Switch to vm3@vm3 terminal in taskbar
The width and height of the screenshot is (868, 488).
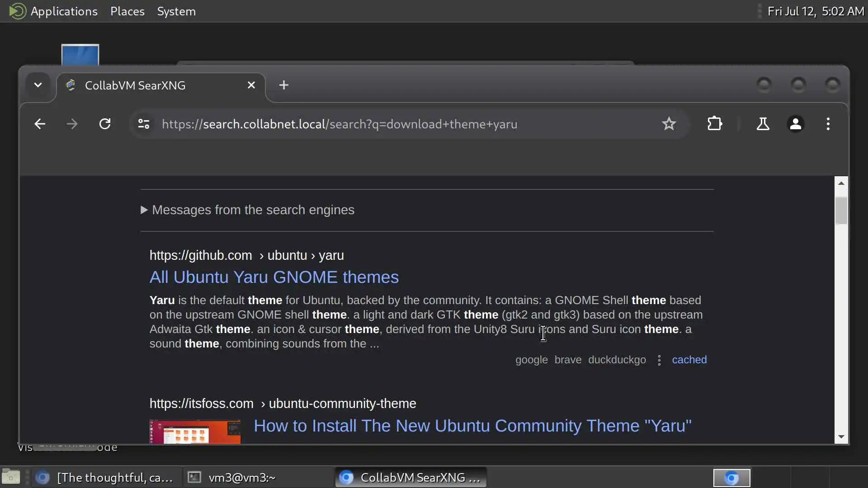[241, 478]
